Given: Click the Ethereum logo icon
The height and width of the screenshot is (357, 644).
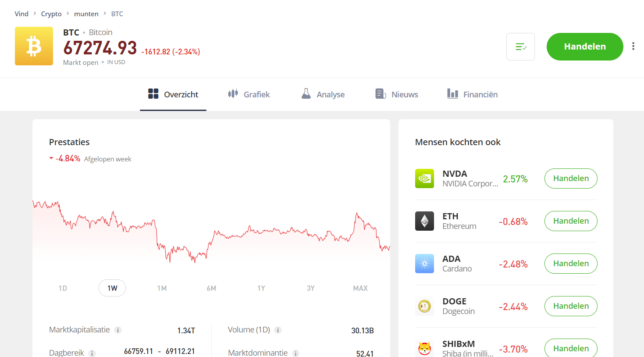Looking at the screenshot, I should tap(424, 221).
